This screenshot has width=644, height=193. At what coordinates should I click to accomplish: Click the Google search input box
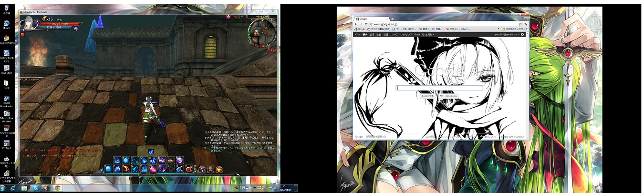pyautogui.click(x=439, y=88)
